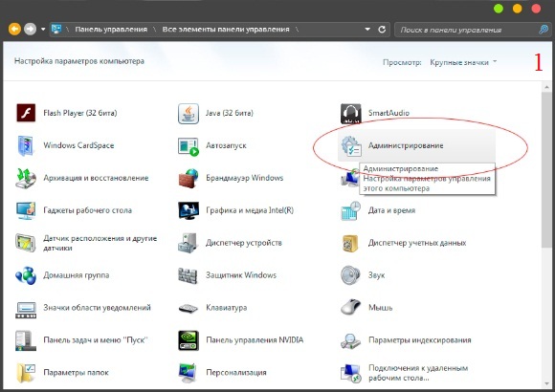555x392 pixels.
Task: Click the control panel icon in address bar
Action: click(56, 29)
